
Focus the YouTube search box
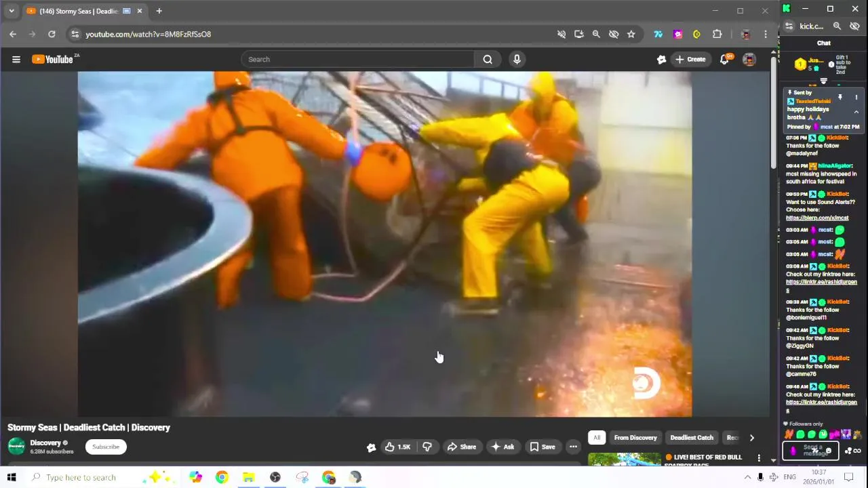(358, 59)
